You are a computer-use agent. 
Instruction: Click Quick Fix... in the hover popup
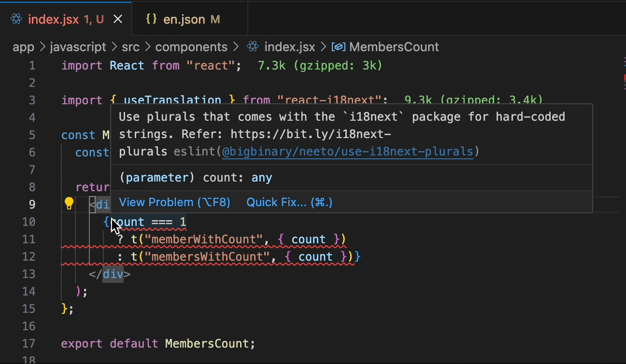pos(289,202)
